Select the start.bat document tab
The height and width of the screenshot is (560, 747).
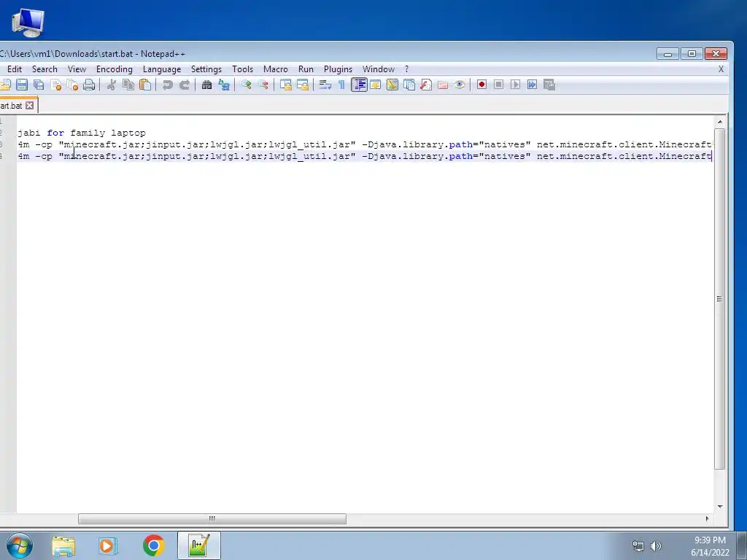click(x=12, y=105)
